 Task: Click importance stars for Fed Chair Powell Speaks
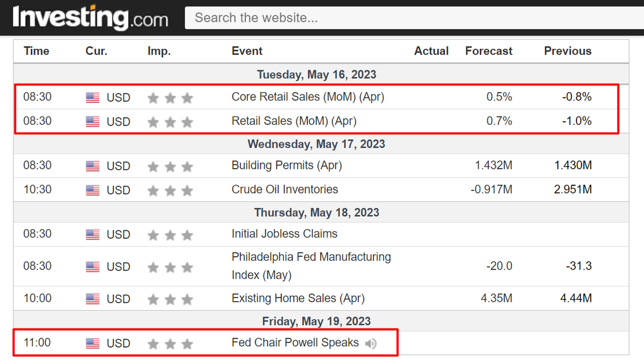pyautogui.click(x=170, y=344)
